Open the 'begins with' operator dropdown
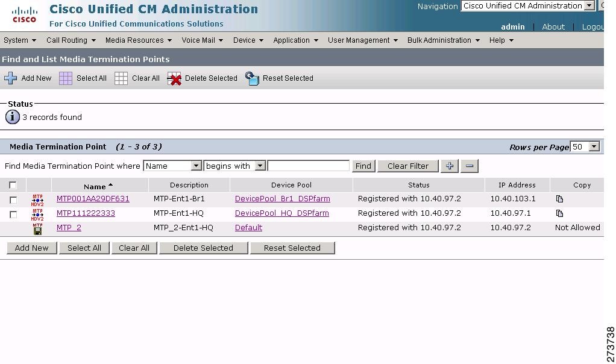 [234, 166]
